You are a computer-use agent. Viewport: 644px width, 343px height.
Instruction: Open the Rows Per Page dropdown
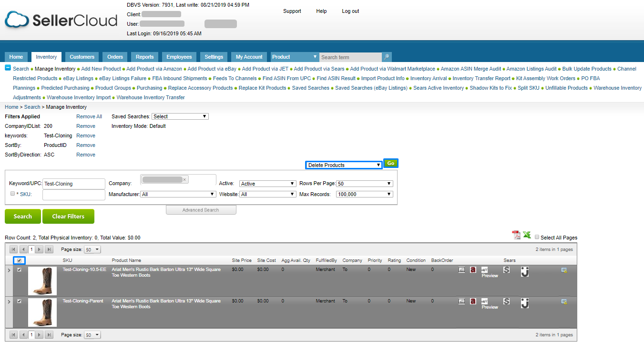(365, 184)
